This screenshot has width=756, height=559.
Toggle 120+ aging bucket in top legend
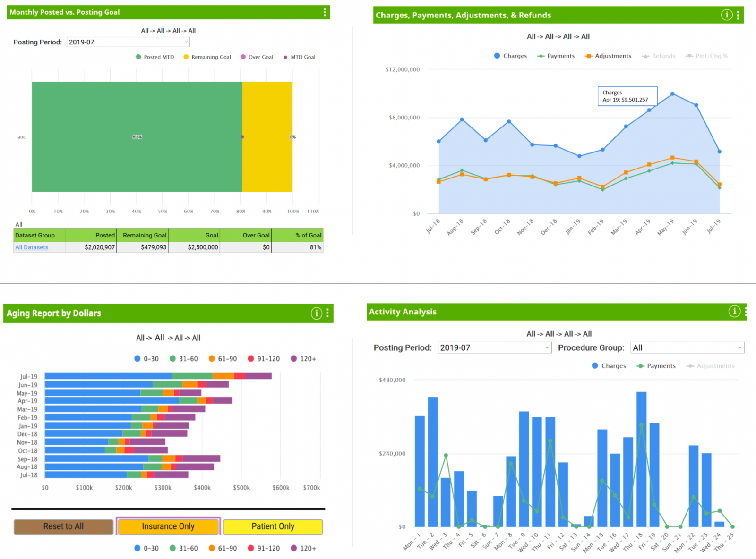(303, 359)
